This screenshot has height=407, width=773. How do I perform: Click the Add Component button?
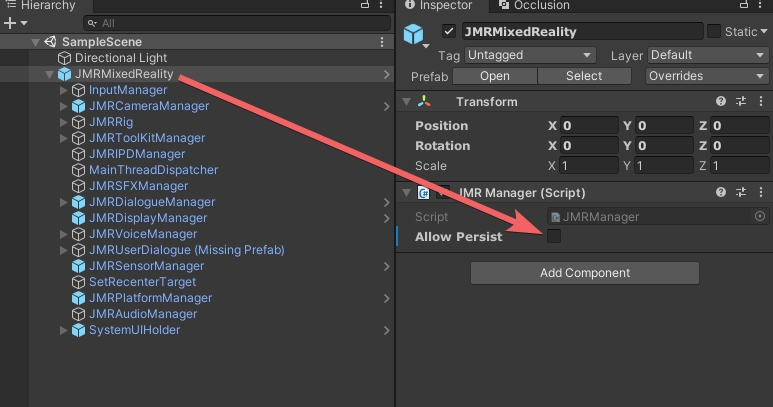(585, 273)
